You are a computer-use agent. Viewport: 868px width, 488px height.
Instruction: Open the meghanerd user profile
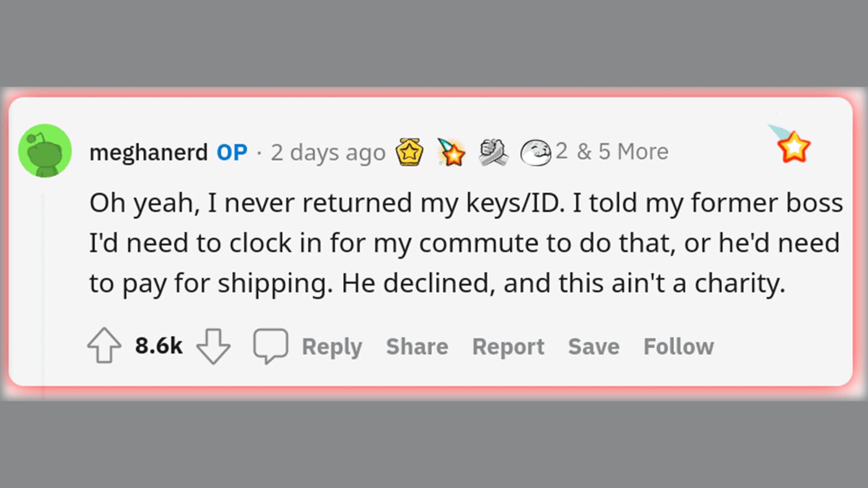click(148, 152)
